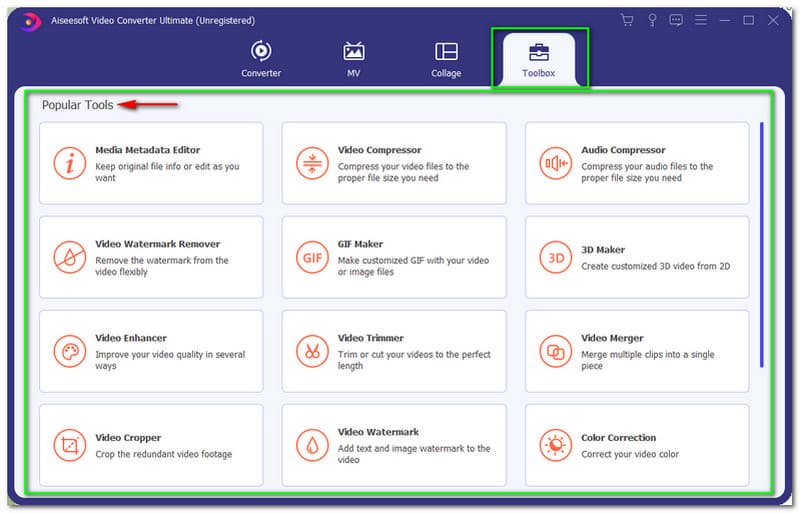The height and width of the screenshot is (513, 800).
Task: Select the Video Watermark Remover icon
Action: pos(69,257)
